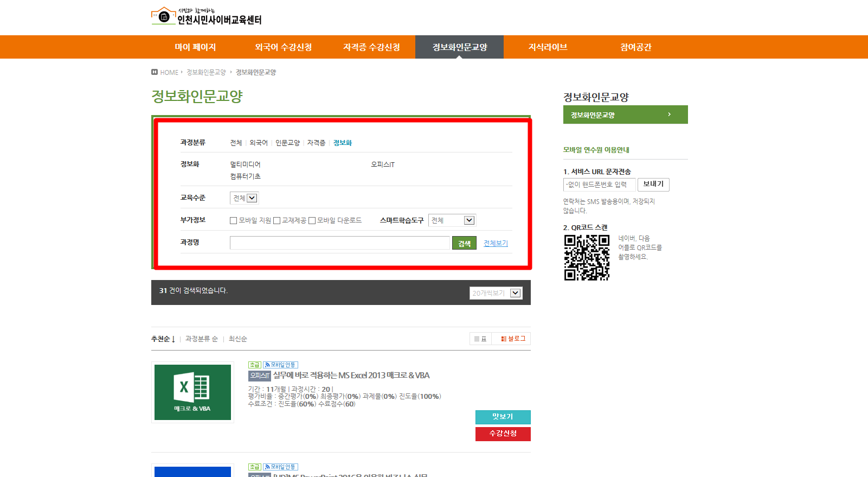
Task: Click the 보내기 button
Action: tap(653, 185)
